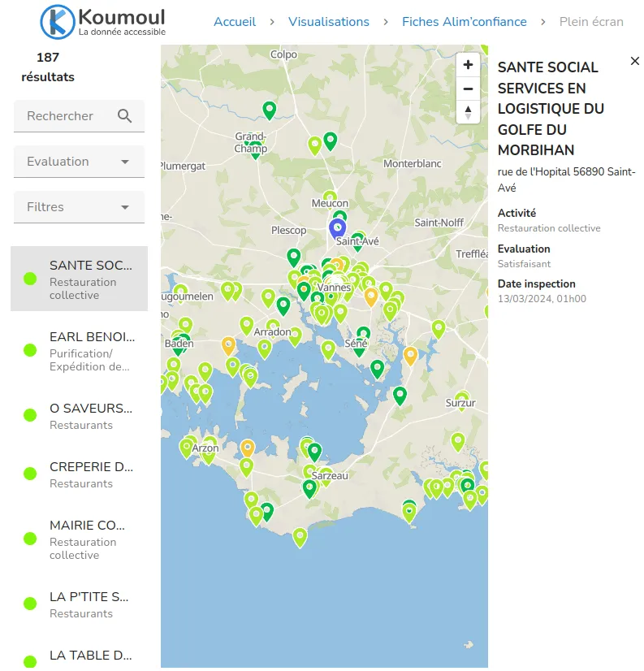
Task: Click the search magnifier icon
Action: [124, 116]
